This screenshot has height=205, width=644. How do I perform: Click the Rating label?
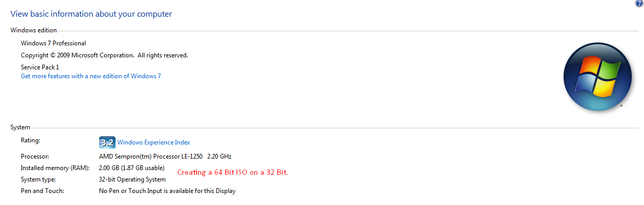tap(30, 140)
